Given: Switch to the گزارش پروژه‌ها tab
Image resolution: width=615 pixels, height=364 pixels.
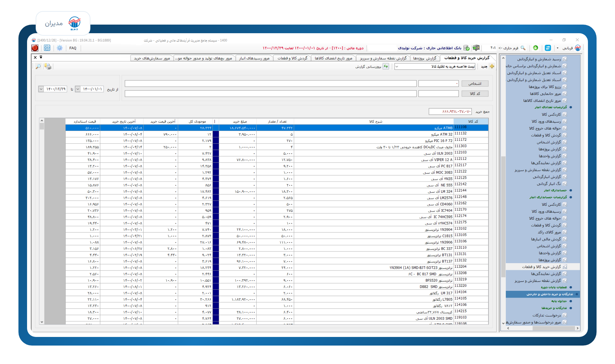Looking at the screenshot, I should 425,58.
